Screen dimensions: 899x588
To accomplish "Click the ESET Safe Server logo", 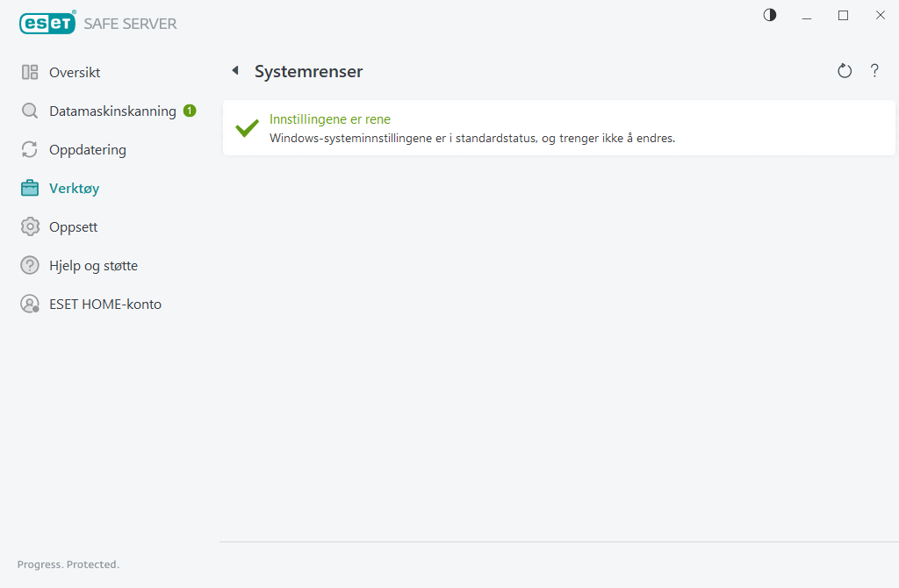I will (97, 24).
